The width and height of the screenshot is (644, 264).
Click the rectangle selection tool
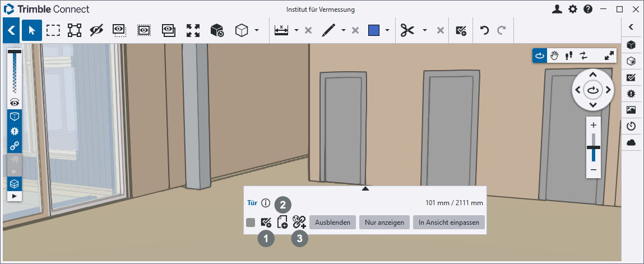click(53, 30)
